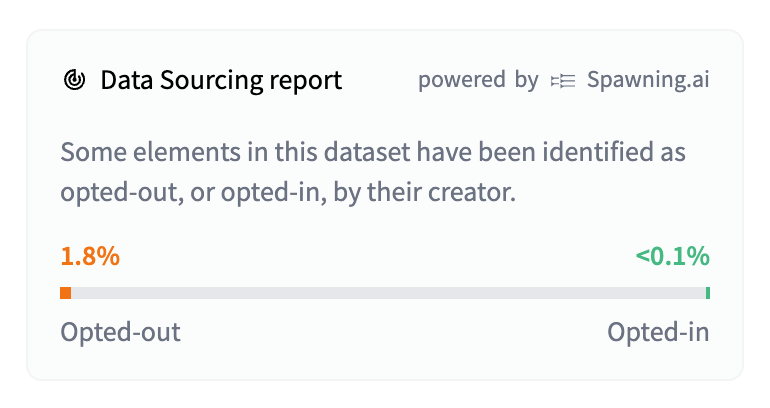
Task: Click the spiral Data Sourcing report icon
Action: pyautogui.click(x=74, y=81)
